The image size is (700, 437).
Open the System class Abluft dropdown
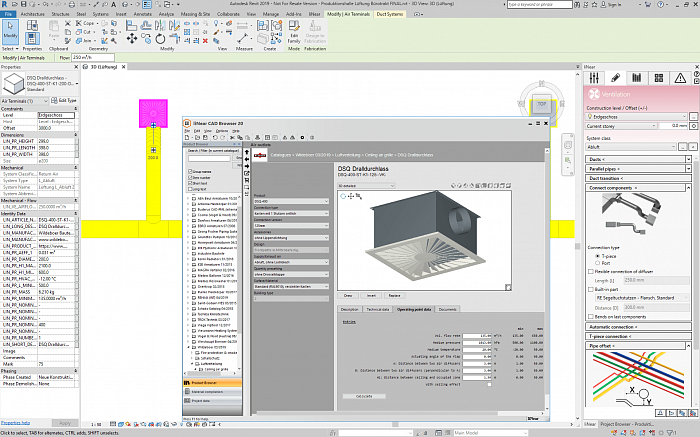pyautogui.click(x=632, y=146)
